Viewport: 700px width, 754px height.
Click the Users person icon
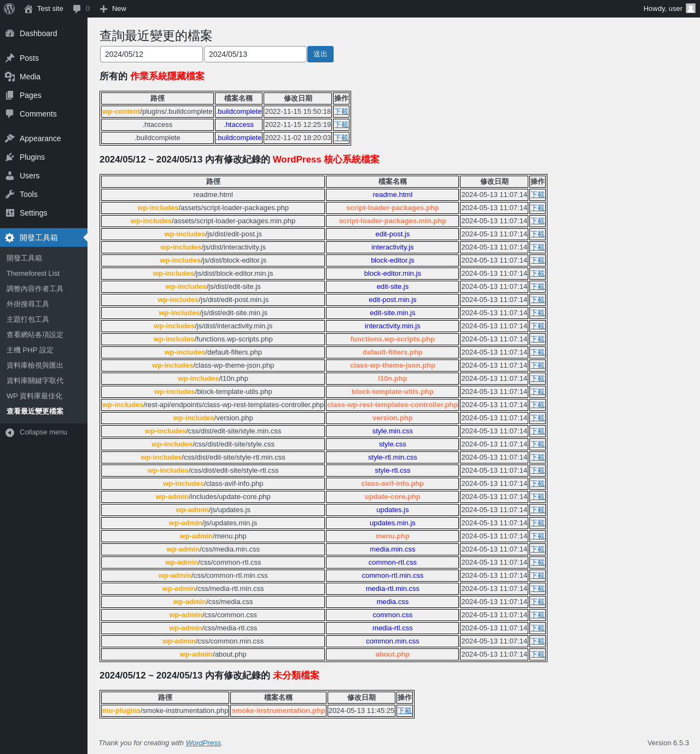point(10,176)
